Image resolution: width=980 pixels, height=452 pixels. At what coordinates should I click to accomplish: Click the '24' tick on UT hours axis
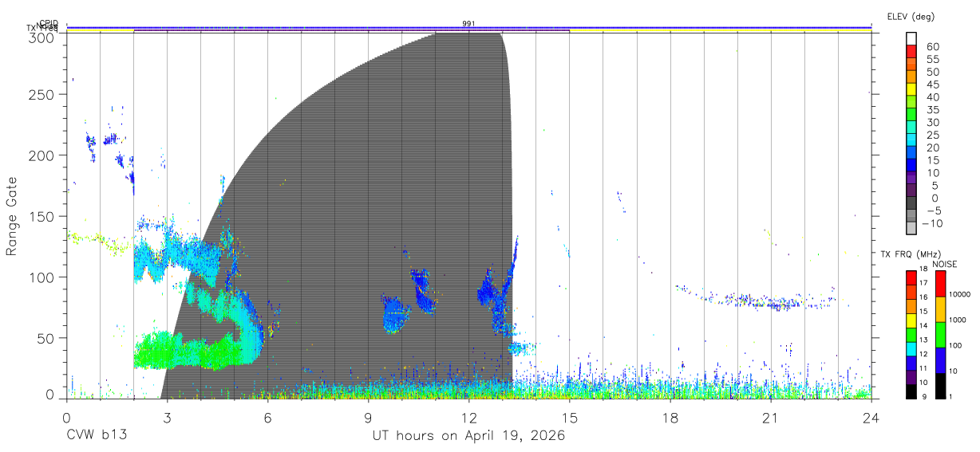tap(871, 418)
